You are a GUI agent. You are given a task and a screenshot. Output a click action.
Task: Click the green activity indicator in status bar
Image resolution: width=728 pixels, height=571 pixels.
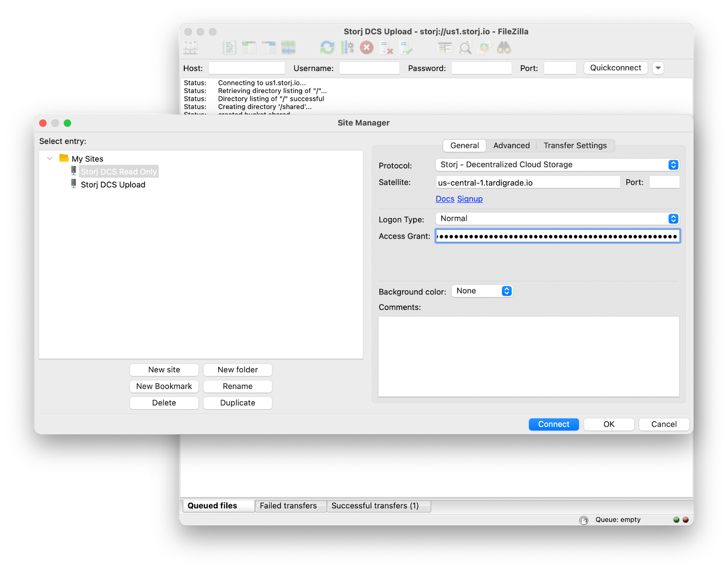coord(677,520)
